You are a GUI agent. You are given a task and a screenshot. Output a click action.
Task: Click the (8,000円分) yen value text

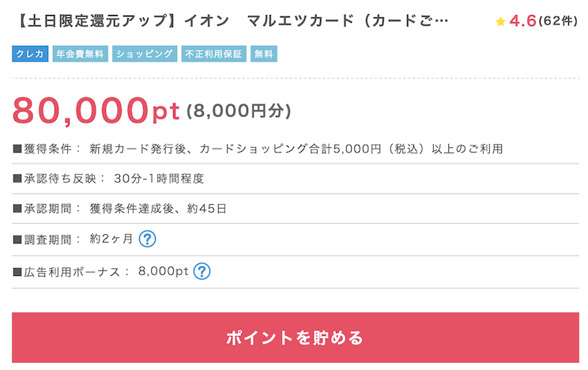tap(239, 111)
